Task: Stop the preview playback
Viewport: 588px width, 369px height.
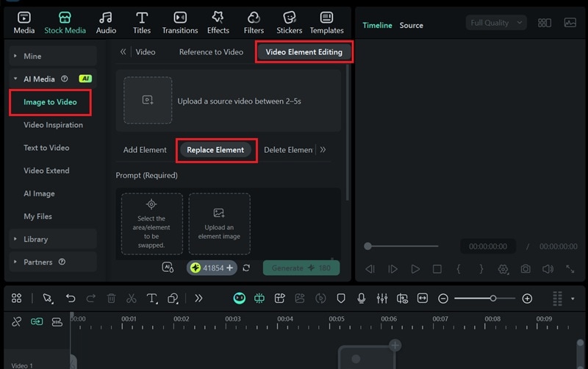Action: click(x=437, y=269)
